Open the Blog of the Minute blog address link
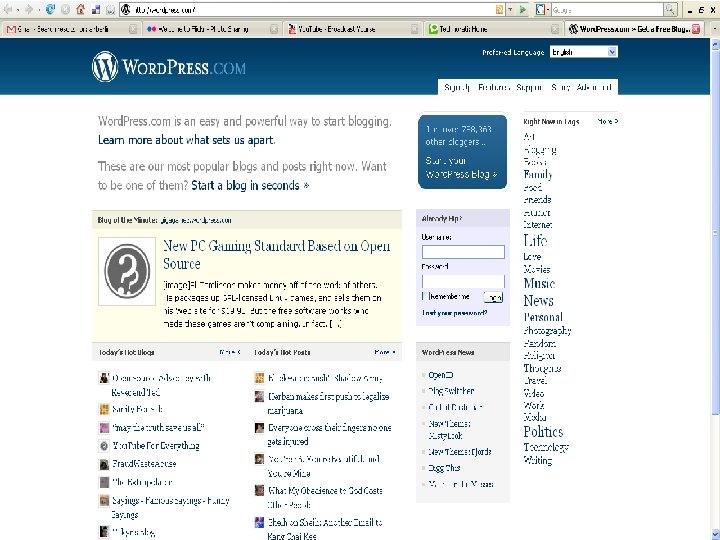 (196, 220)
